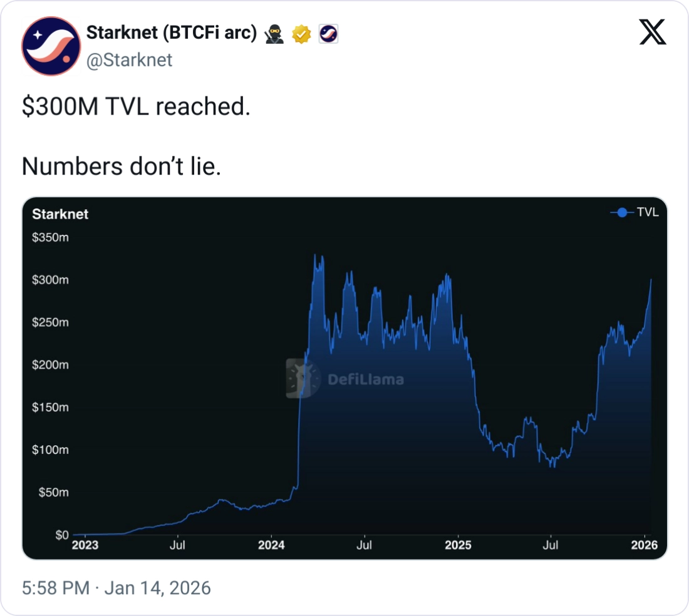
Task: Click the Jan 14, 2026 date
Action: pos(157,588)
